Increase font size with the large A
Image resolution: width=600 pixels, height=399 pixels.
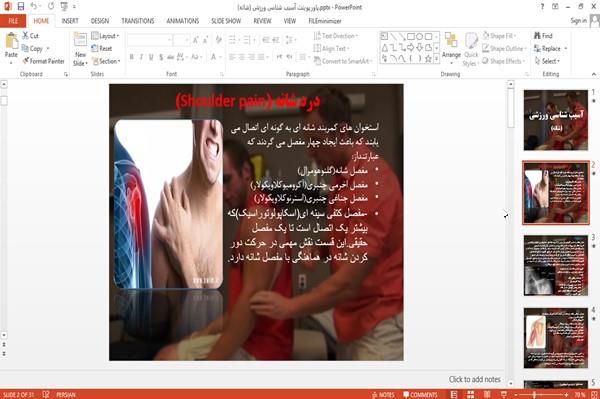click(196, 39)
